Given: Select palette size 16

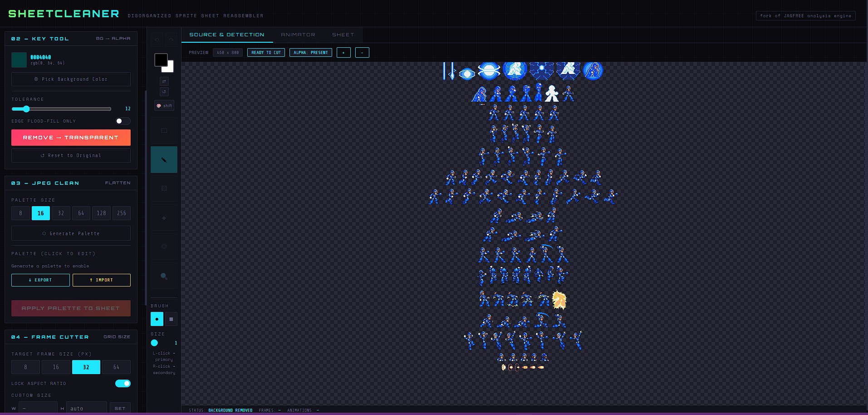Looking at the screenshot, I should coord(41,213).
